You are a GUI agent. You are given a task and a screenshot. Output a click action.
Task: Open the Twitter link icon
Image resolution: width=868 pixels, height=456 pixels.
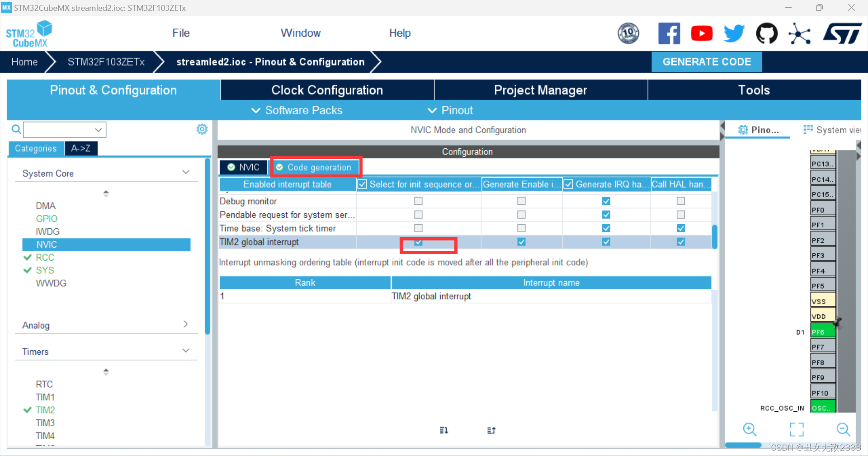[734, 33]
